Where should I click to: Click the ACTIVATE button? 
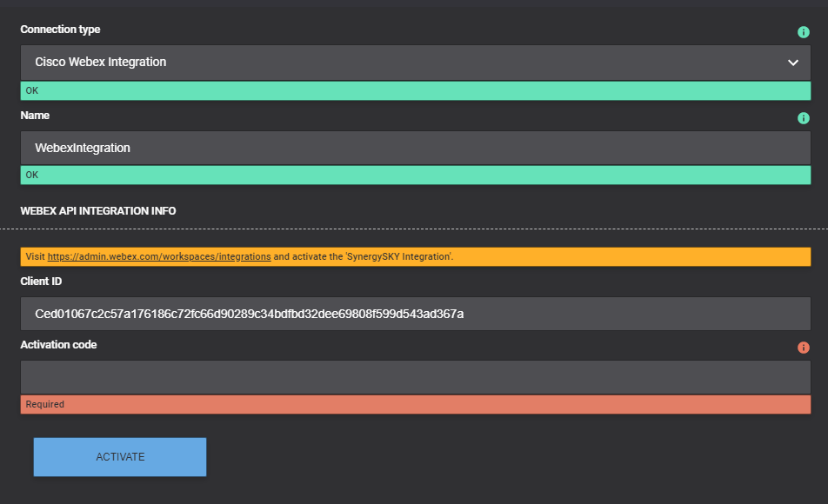coord(120,457)
